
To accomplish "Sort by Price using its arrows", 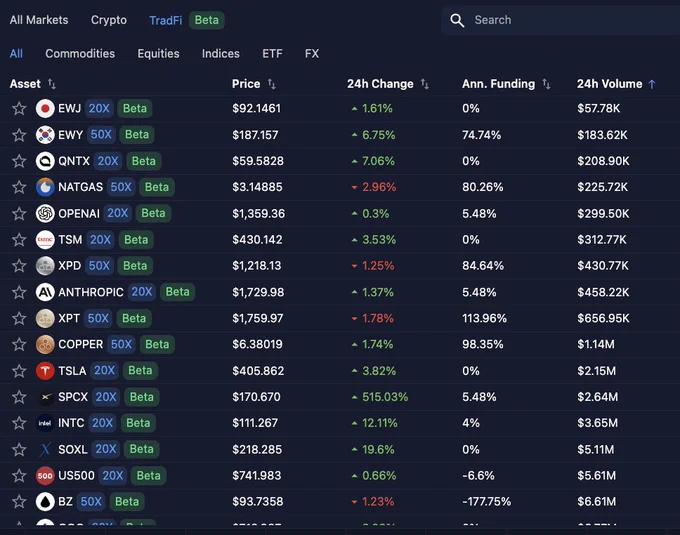I will tap(271, 84).
